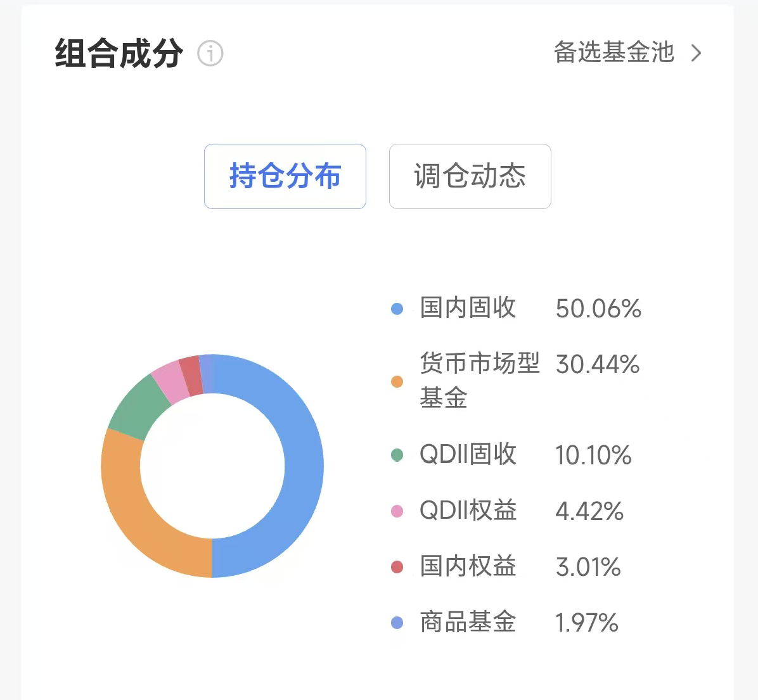The image size is (758, 700).
Task: Click the 组合成分 section heading
Action: click(x=119, y=53)
